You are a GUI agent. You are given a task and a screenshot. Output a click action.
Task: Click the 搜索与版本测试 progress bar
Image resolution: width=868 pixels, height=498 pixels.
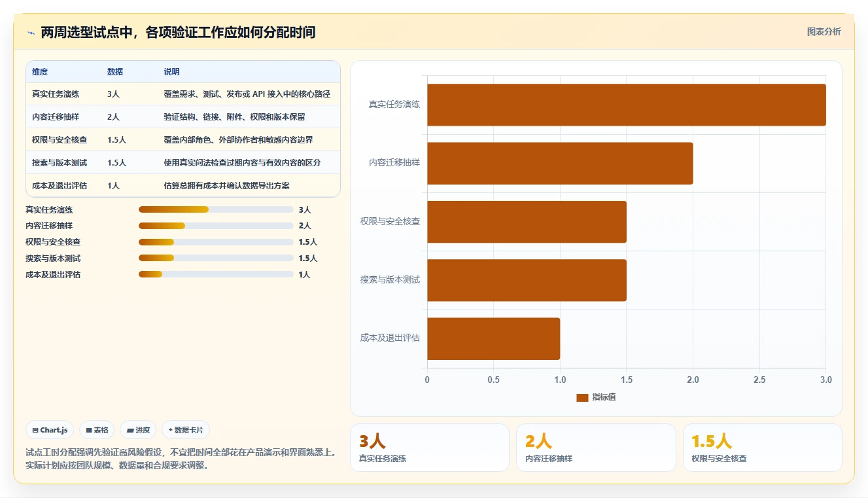[x=216, y=258]
